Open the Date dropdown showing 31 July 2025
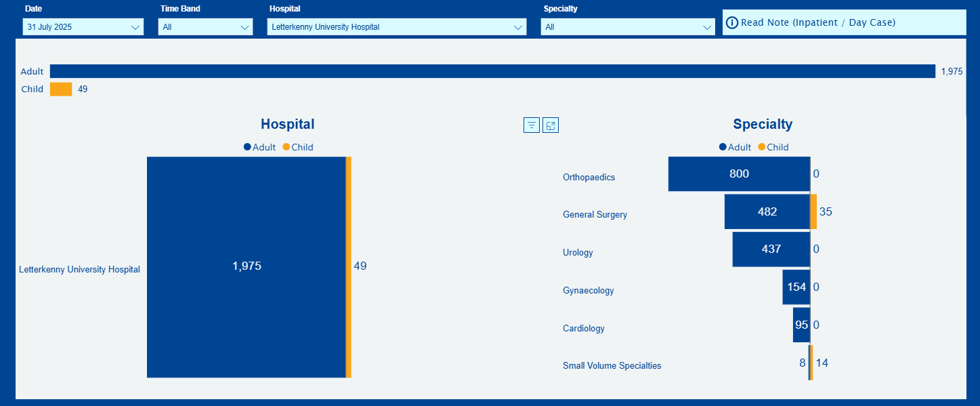Image resolution: width=980 pixels, height=406 pixels. click(83, 27)
